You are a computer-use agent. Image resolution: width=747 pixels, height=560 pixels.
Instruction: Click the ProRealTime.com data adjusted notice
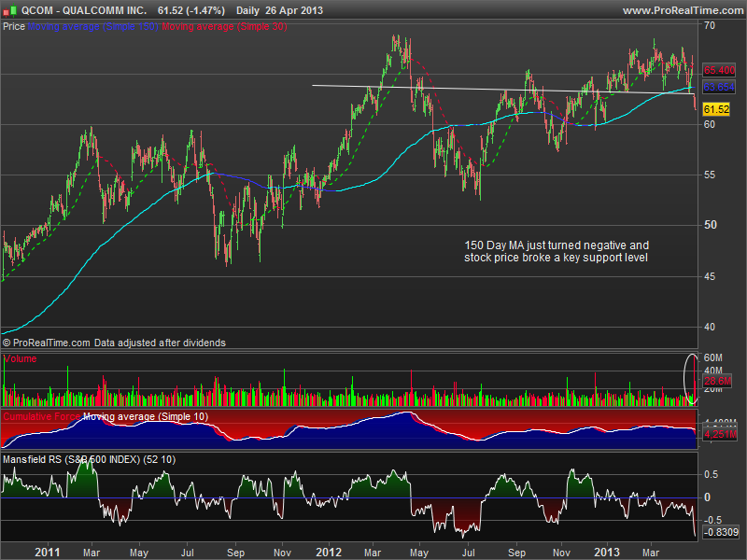(x=114, y=343)
